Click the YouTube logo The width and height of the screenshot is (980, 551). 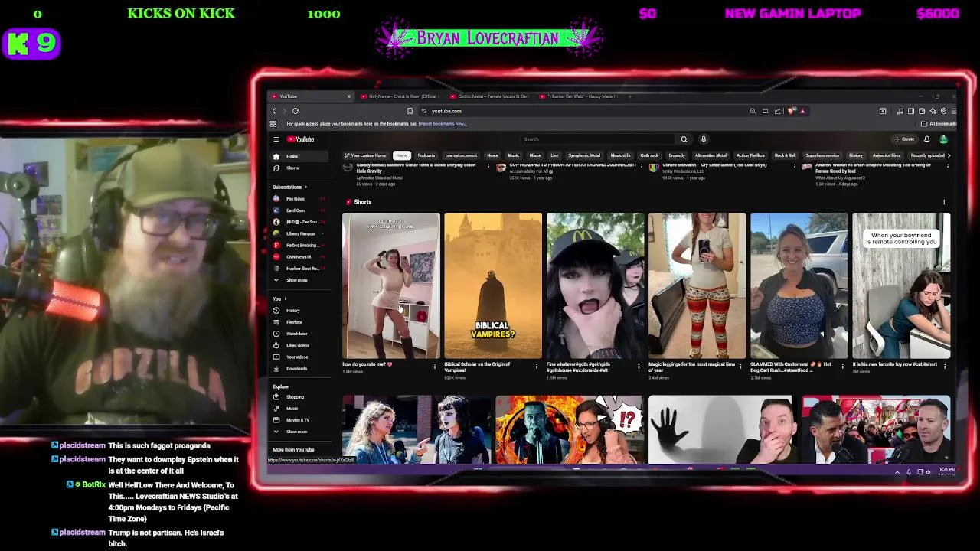coord(301,139)
